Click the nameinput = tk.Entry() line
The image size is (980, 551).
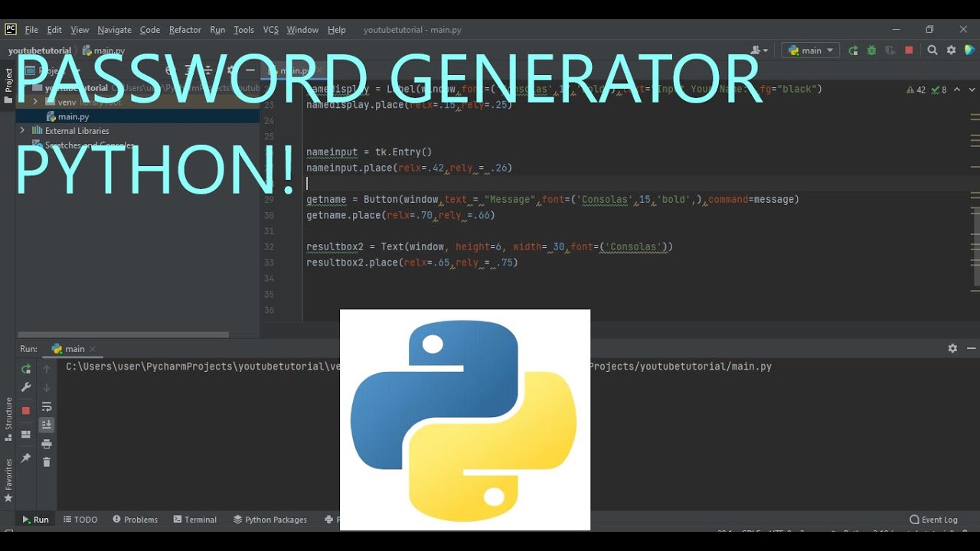point(369,152)
